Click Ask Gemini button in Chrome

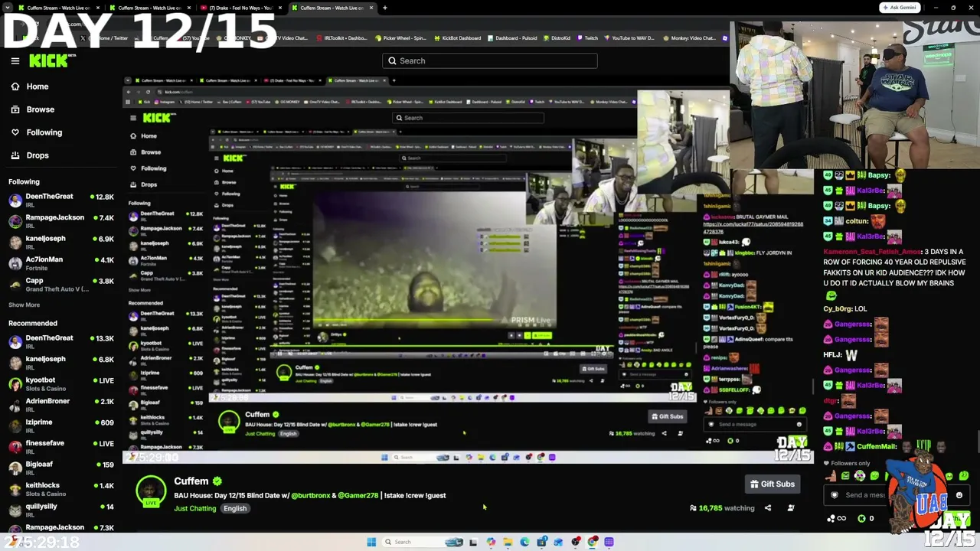[x=899, y=8]
